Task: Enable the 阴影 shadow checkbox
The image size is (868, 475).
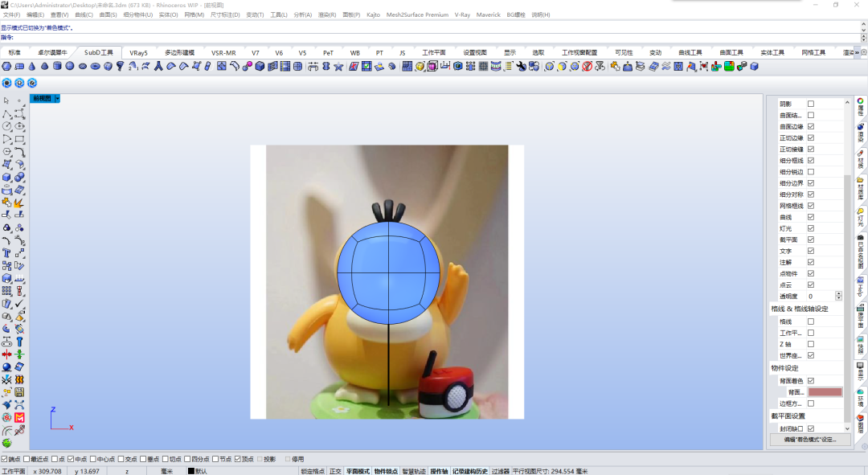Action: point(811,104)
